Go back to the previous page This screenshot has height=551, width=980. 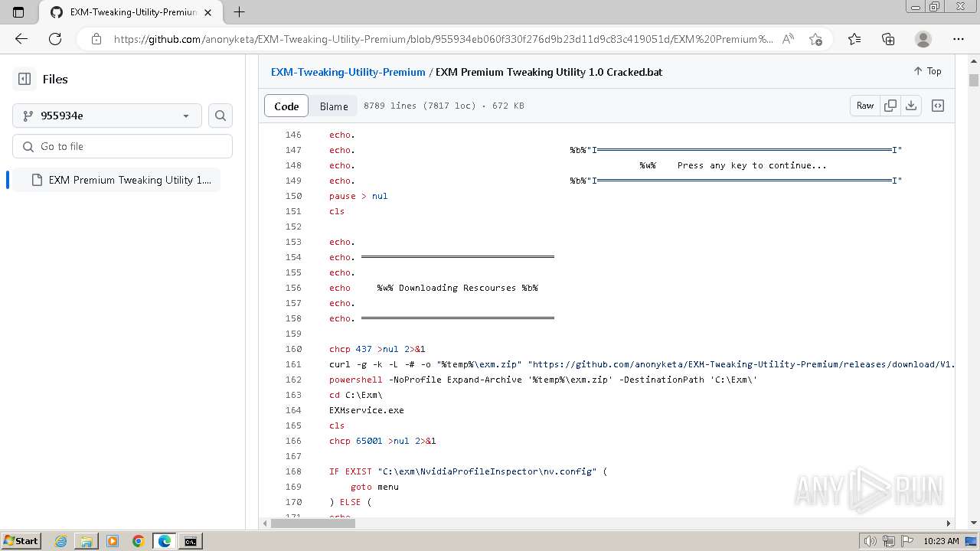(21, 39)
